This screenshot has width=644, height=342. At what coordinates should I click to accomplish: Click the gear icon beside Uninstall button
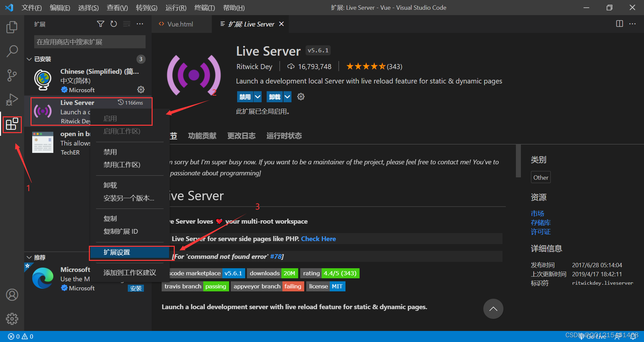(x=301, y=97)
